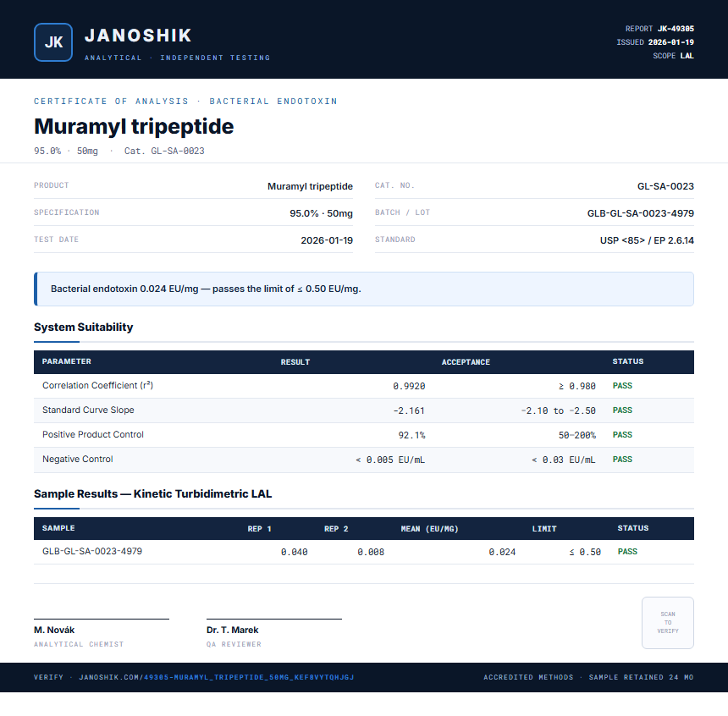
Task: Click footer text SAMPLE RETAINED 24 MO
Action: coord(641,677)
